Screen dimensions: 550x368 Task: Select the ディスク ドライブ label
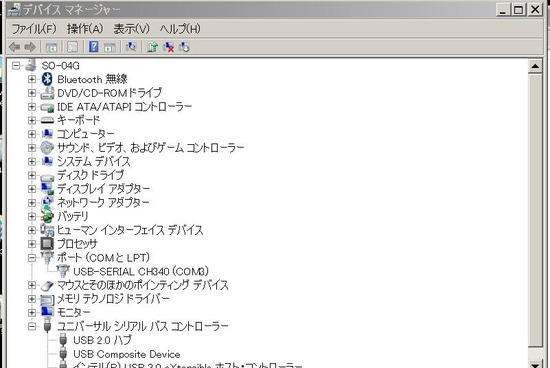(x=91, y=175)
